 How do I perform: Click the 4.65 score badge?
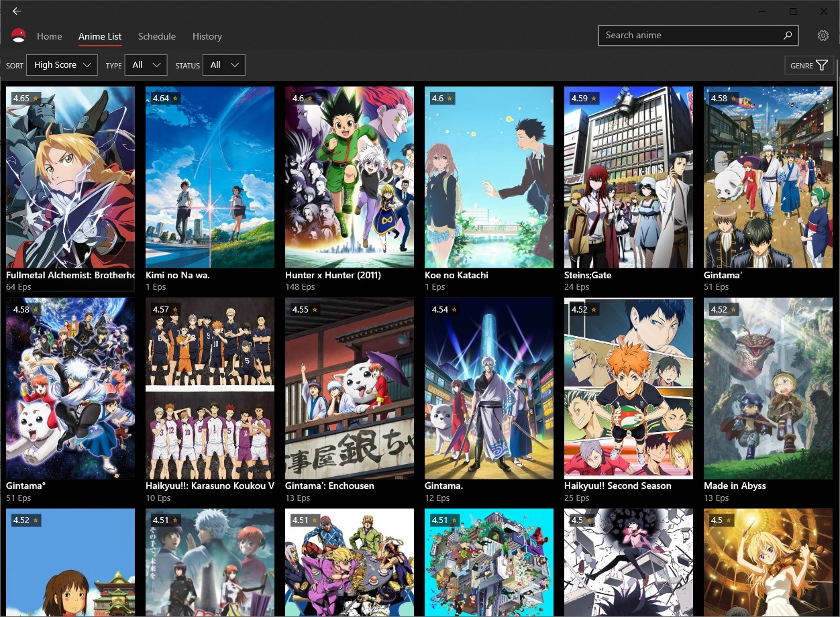(26, 99)
